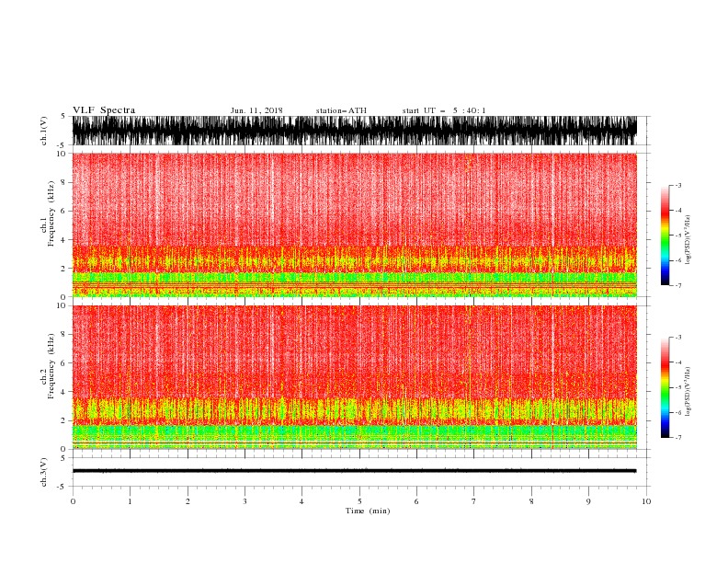
Task: Click the "8" kHz tick of ch.1 spectrogram
Action: 64,182
